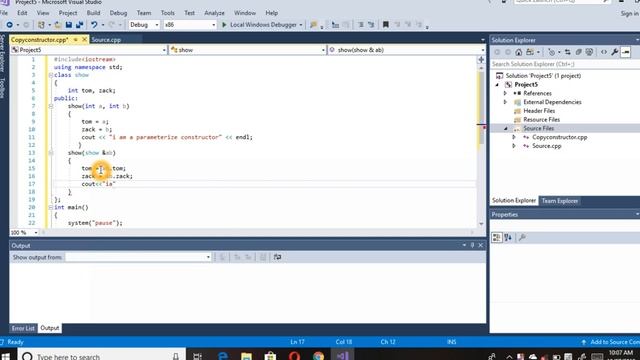Image resolution: width=640 pixels, height=360 pixels.
Task: Start debugging with the green play icon
Action: (224, 25)
